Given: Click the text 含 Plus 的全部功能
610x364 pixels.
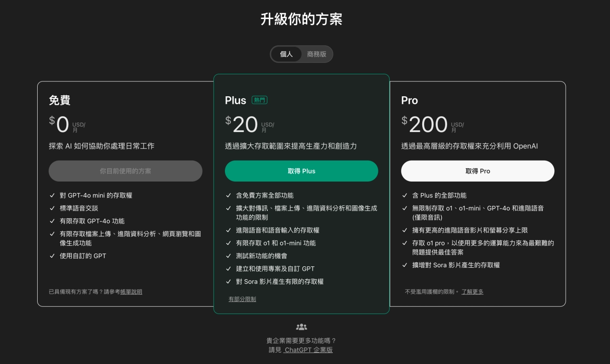Looking at the screenshot, I should tap(439, 195).
